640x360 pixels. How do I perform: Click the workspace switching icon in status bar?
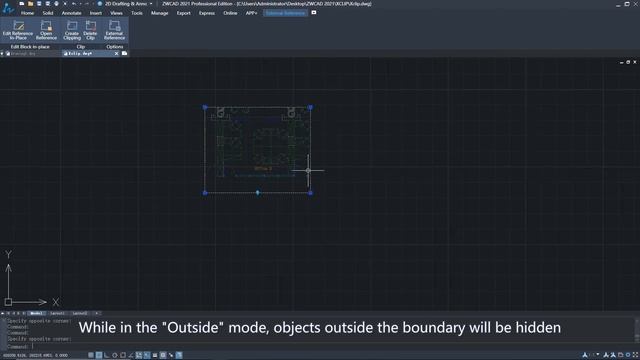[x=621, y=355]
